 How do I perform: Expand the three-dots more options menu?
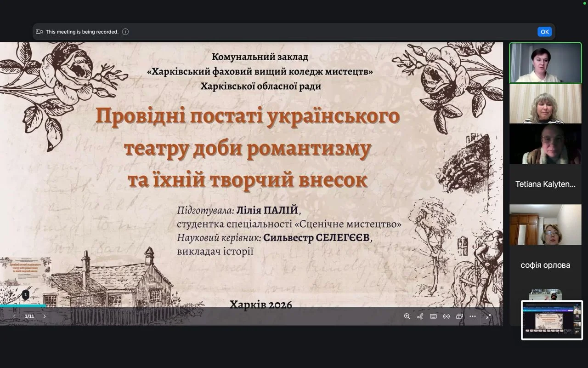(473, 316)
